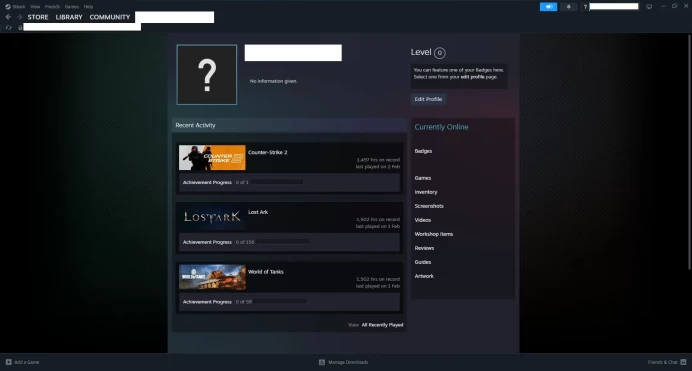The height and width of the screenshot is (371, 692).
Task: Click the Lost Ark title
Action: pyautogui.click(x=258, y=212)
